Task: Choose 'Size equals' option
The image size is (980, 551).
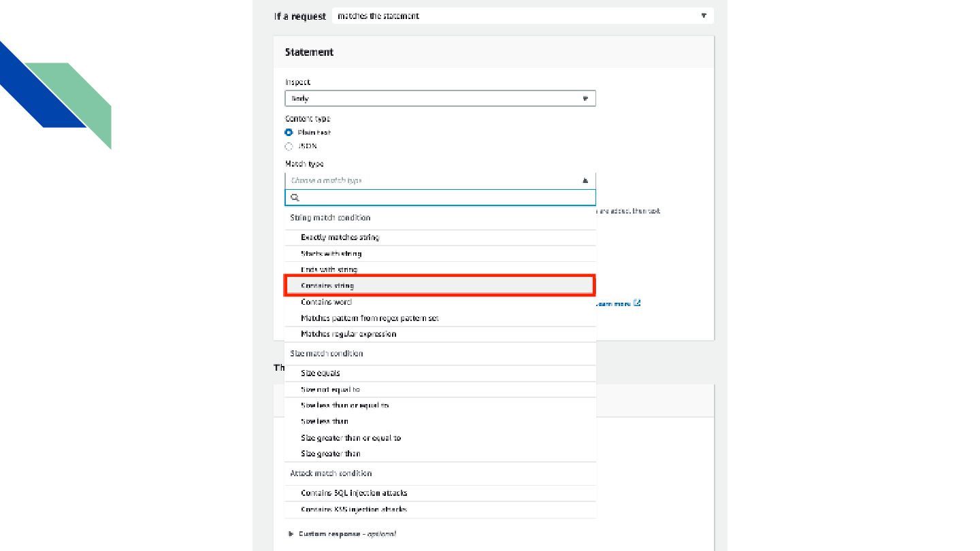Action: tap(440, 373)
